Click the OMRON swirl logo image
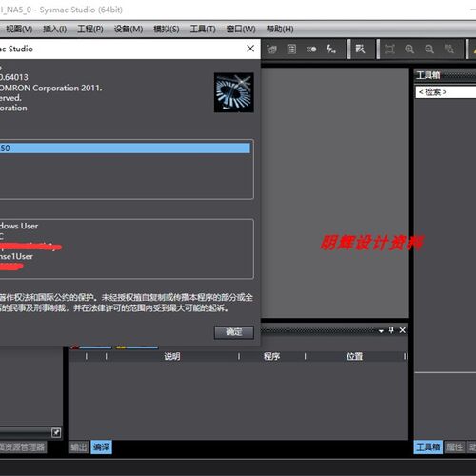 pos(234,92)
